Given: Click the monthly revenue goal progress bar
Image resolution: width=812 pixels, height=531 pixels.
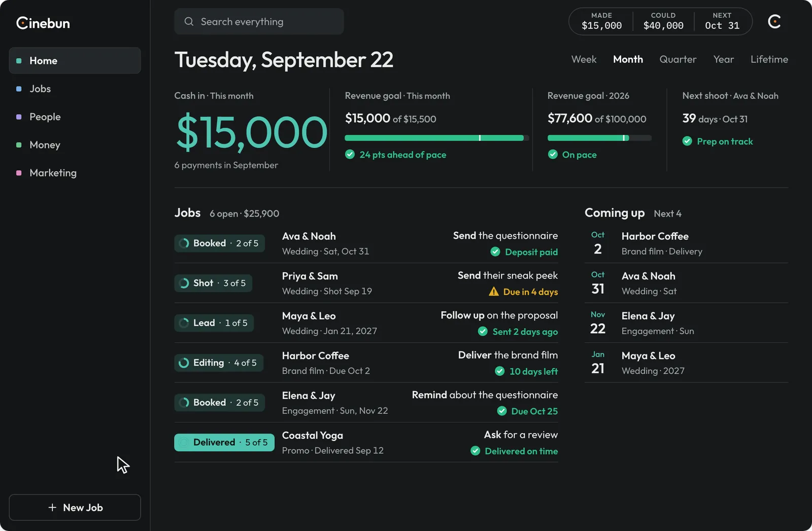Looking at the screenshot, I should pos(436,138).
